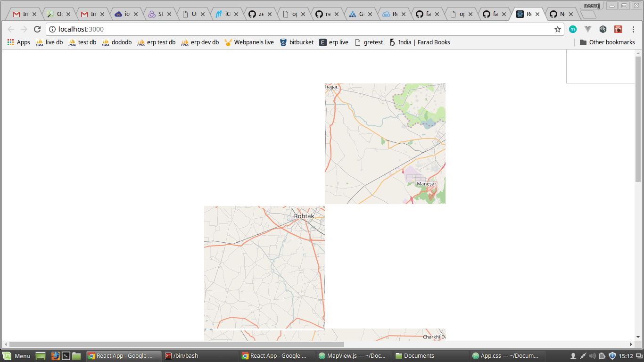Click the scroll-down arrow of the page
This screenshot has width=644, height=362.
tap(638, 337)
